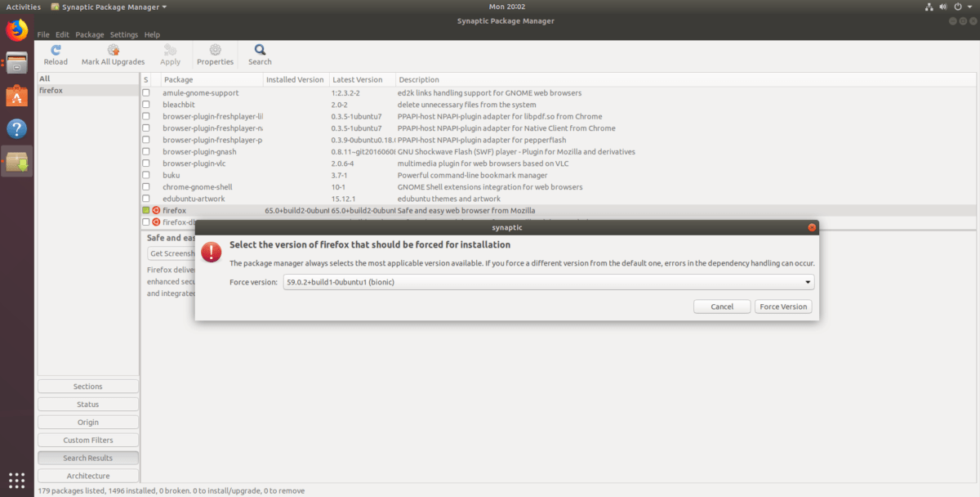Select amule-gnome-support row name
Screen dimensions: 980x497
200,93
